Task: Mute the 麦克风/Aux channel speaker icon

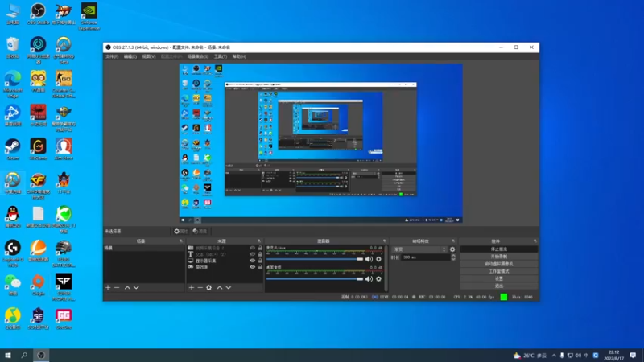Action: pyautogui.click(x=369, y=259)
